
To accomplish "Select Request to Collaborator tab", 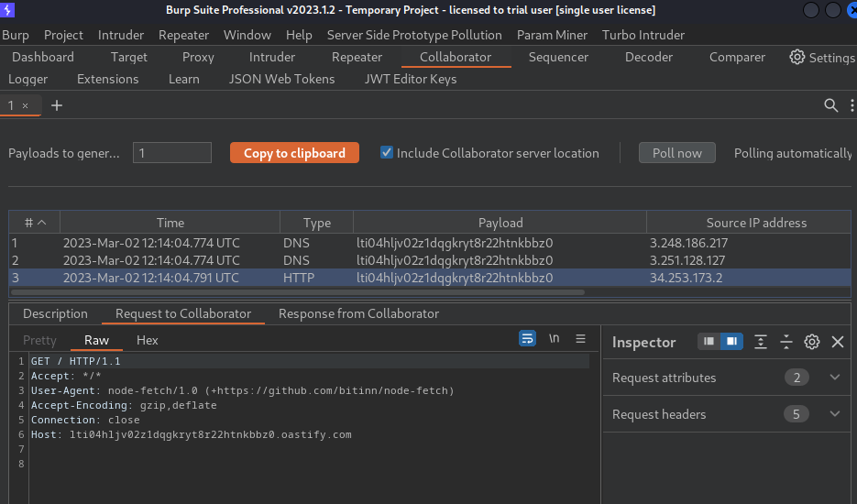I will (183, 313).
